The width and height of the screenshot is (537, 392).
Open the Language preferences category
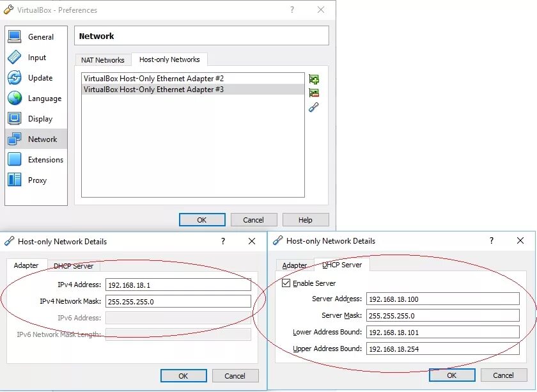click(36, 98)
